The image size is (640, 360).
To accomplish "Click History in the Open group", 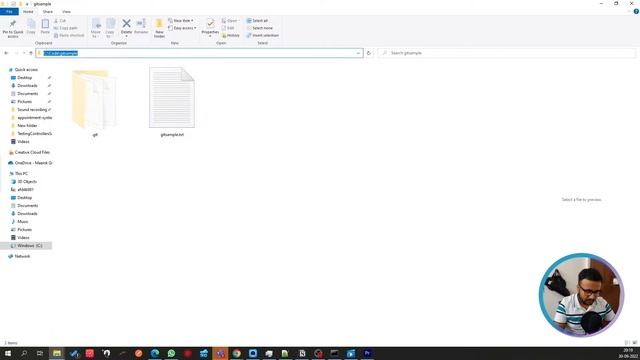I will click(231, 36).
